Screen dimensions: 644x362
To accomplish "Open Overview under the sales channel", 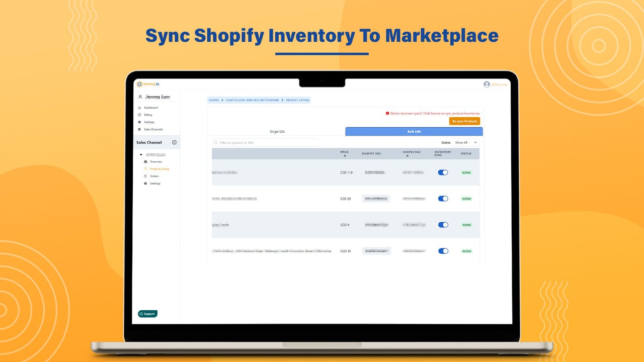I will [156, 162].
